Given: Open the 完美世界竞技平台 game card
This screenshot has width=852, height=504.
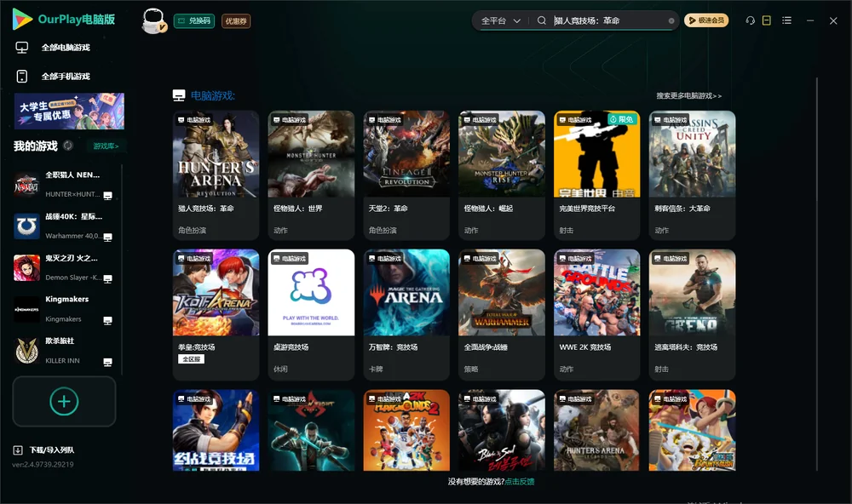Looking at the screenshot, I should pos(597,175).
